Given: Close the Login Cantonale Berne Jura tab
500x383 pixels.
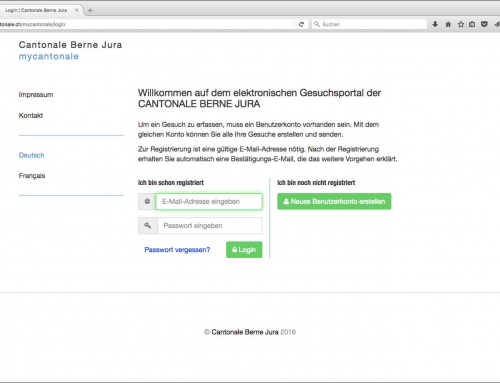Looking at the screenshot, I should (76, 10).
